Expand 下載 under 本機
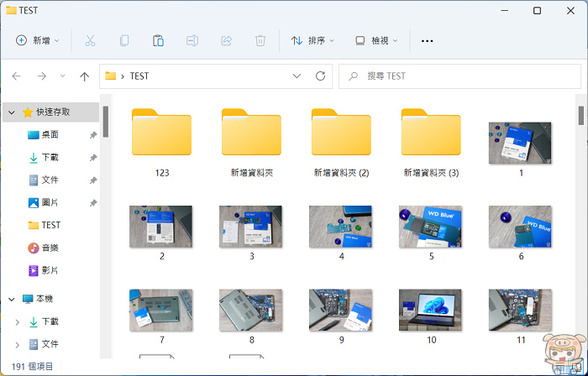The width and height of the screenshot is (588, 376). (x=17, y=322)
